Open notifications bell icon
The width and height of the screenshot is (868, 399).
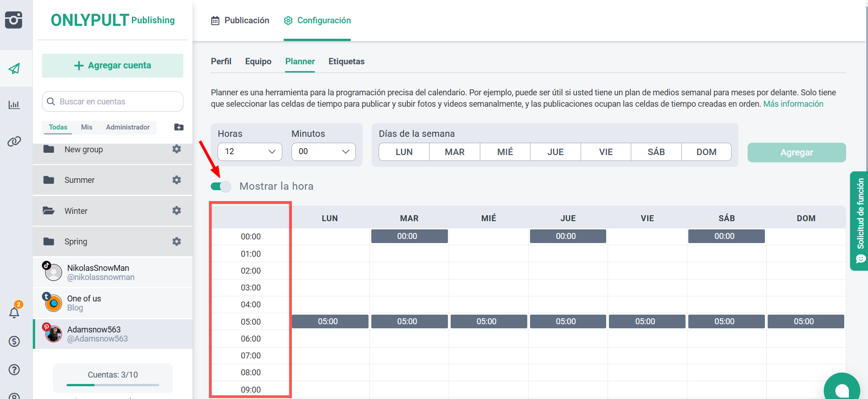coord(14,312)
